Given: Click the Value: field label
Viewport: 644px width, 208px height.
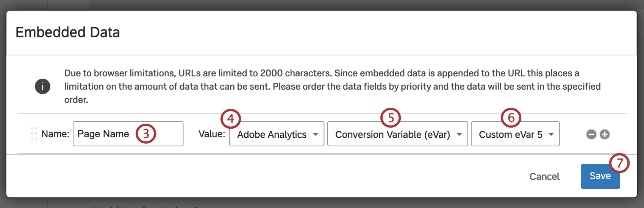Looking at the screenshot, I should 212,134.
